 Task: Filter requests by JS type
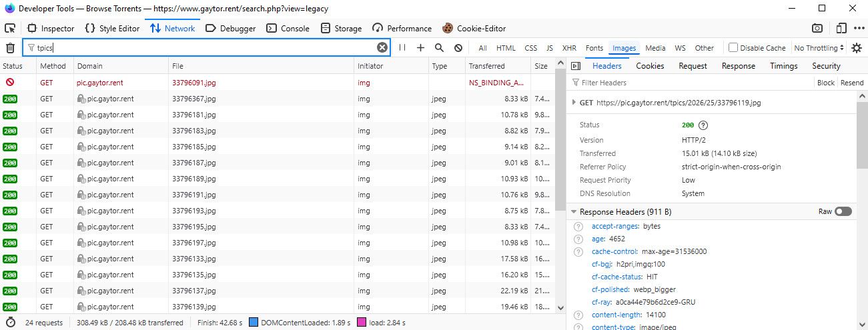[x=550, y=48]
